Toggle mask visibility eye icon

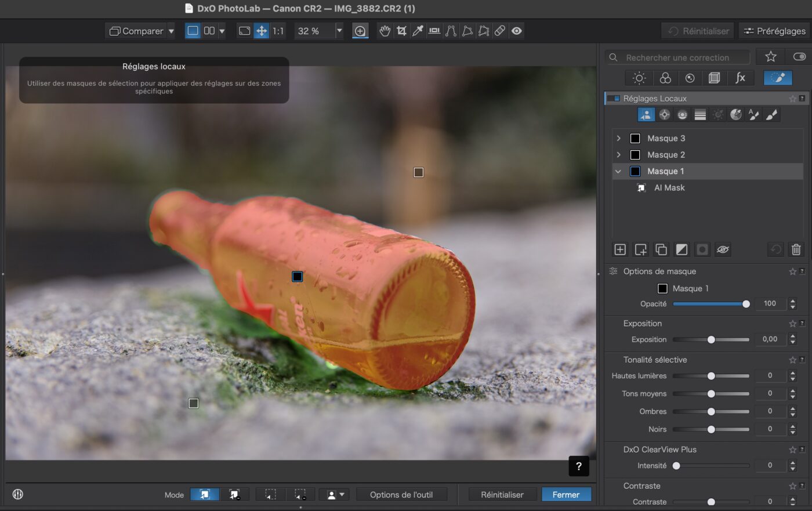(x=722, y=249)
